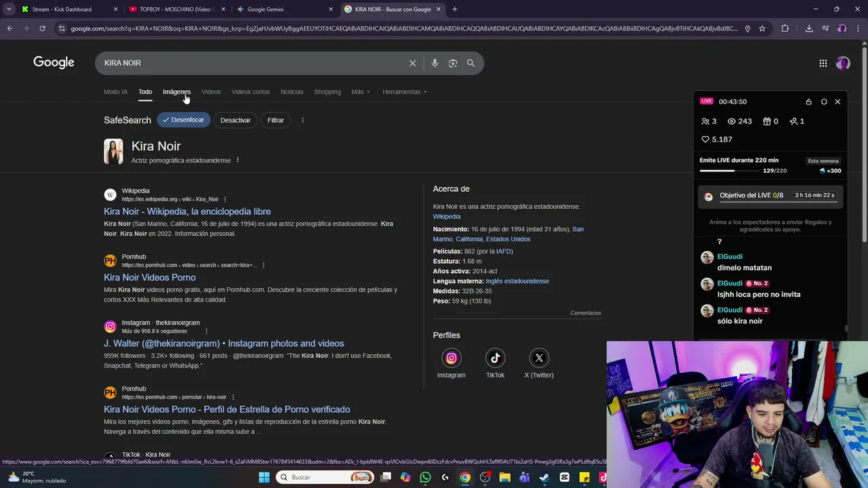Open WhatsApp from the taskbar
Image resolution: width=868 pixels, height=488 pixels.
pyautogui.click(x=425, y=477)
